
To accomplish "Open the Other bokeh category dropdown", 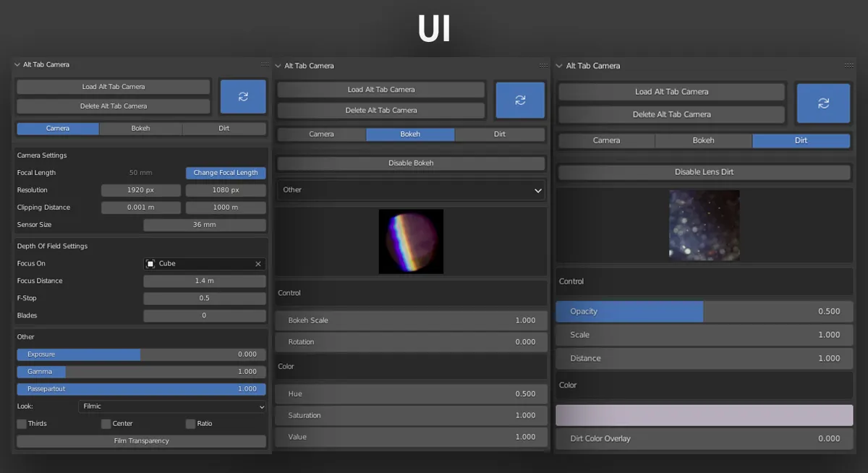I will tap(411, 190).
